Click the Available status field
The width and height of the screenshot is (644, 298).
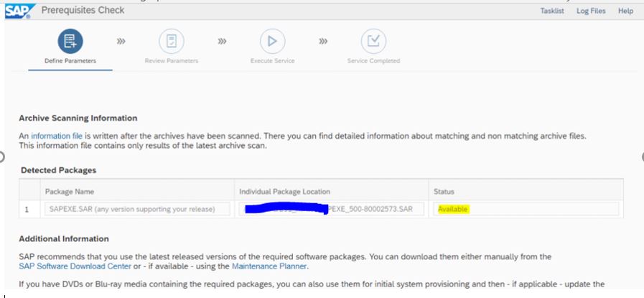click(x=526, y=209)
